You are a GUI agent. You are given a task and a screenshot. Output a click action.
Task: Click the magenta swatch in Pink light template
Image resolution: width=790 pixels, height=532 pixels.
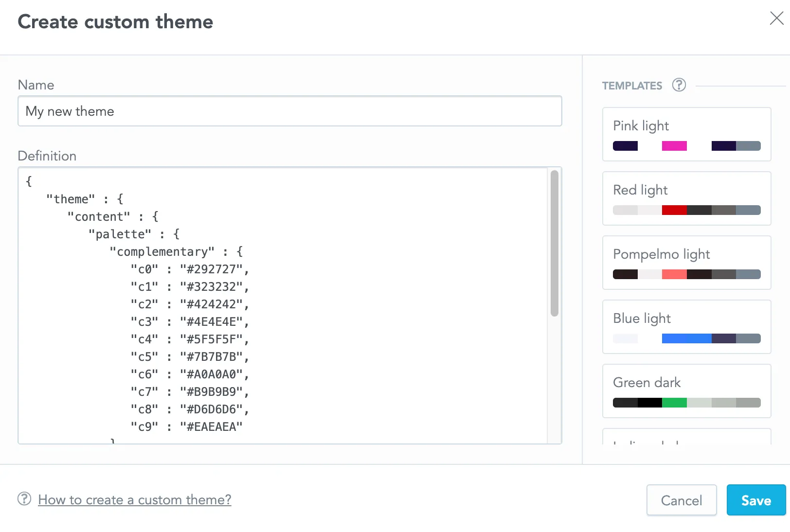[674, 145]
